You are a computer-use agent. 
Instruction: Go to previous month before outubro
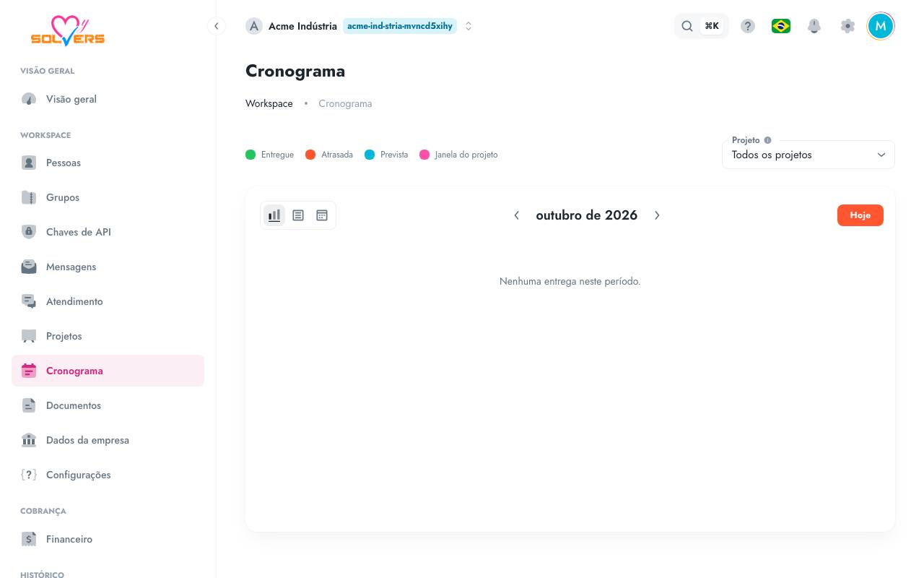click(517, 215)
